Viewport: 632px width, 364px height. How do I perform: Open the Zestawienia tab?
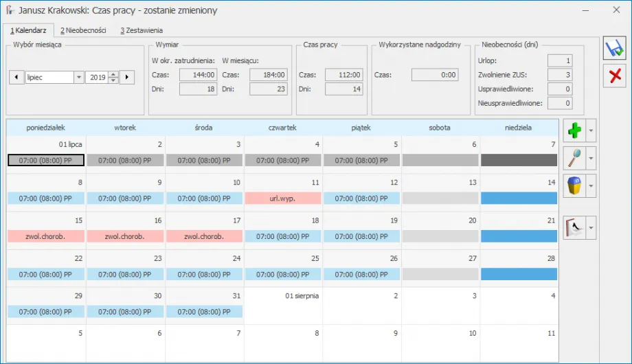(142, 30)
